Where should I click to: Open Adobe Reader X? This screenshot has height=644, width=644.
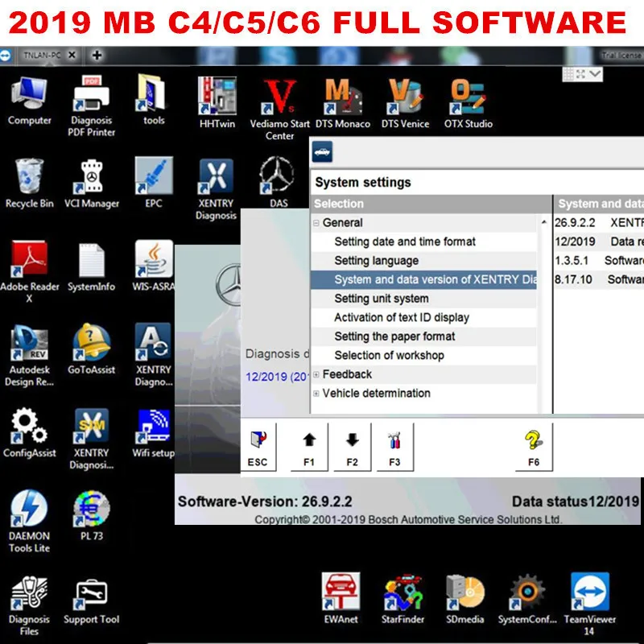pyautogui.click(x=29, y=259)
